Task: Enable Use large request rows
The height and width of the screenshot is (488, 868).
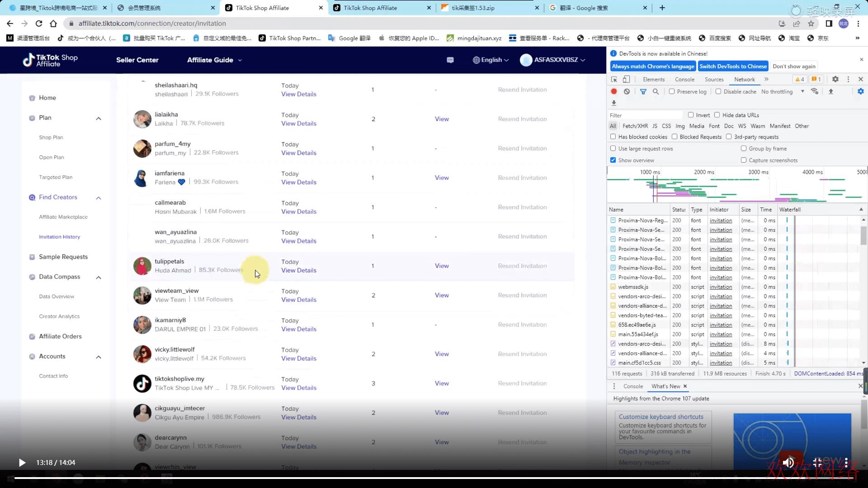Action: click(613, 148)
